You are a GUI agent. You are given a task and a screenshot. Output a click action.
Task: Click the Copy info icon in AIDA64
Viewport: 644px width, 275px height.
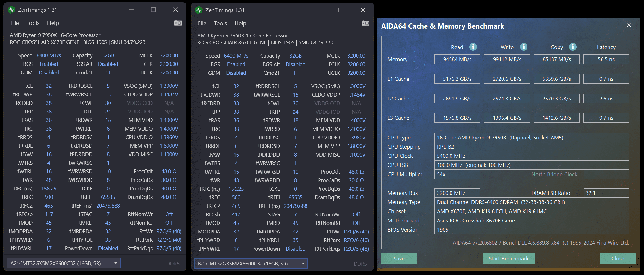coord(573,47)
